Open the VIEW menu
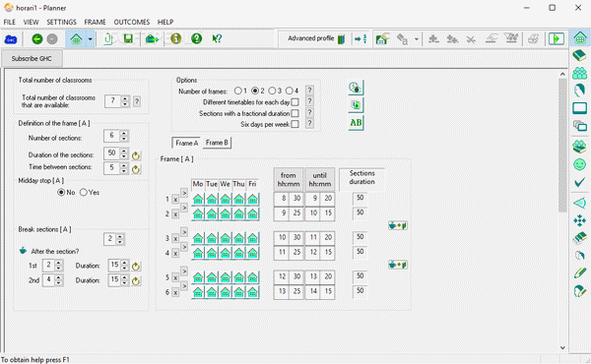 pos(31,22)
